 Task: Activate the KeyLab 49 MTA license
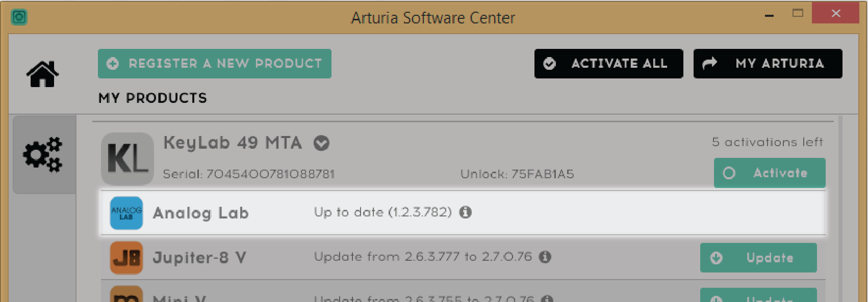click(770, 173)
